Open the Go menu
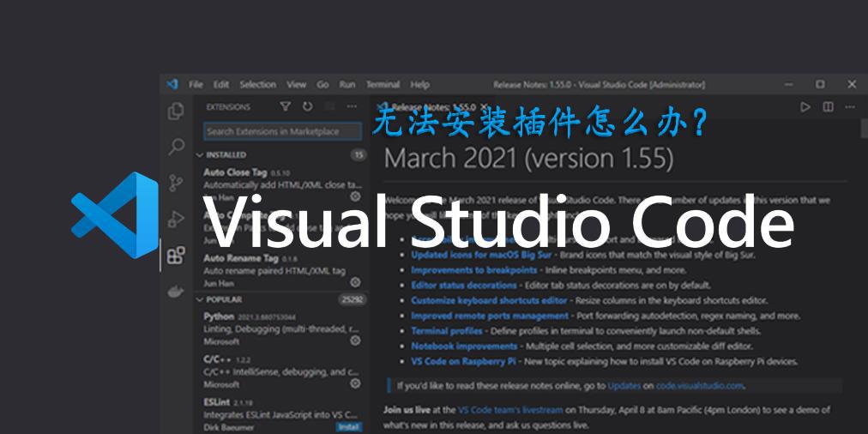Image resolution: width=868 pixels, height=434 pixels. click(322, 85)
